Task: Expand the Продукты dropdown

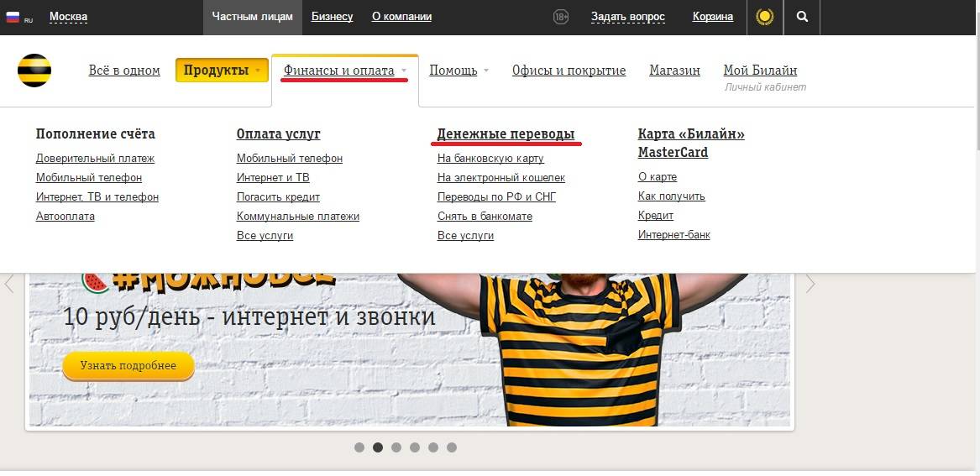Action: (222, 71)
